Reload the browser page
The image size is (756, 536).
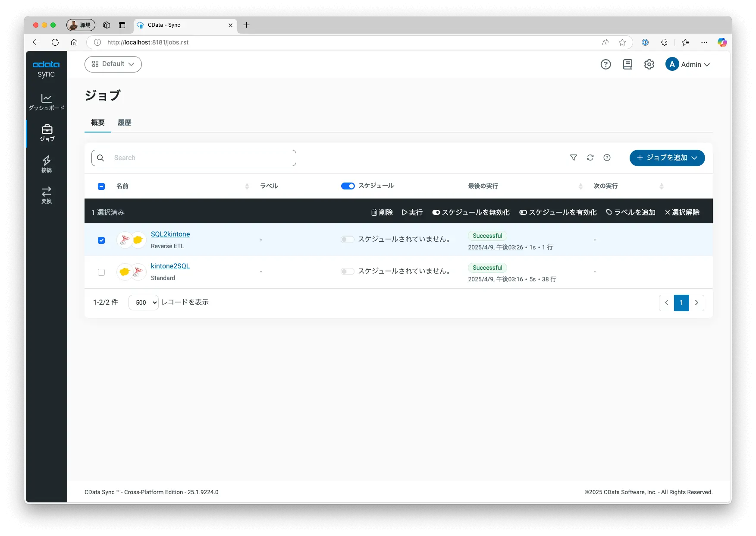[x=55, y=42]
